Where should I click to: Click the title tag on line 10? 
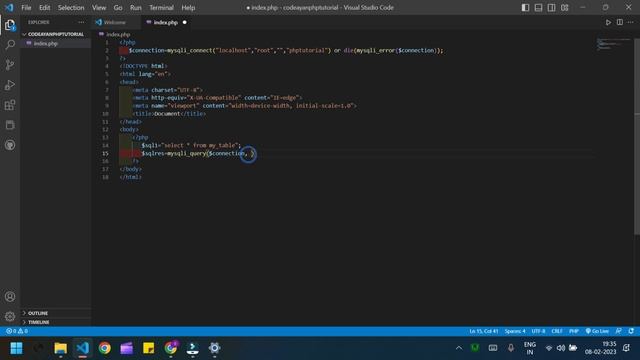pos(169,114)
